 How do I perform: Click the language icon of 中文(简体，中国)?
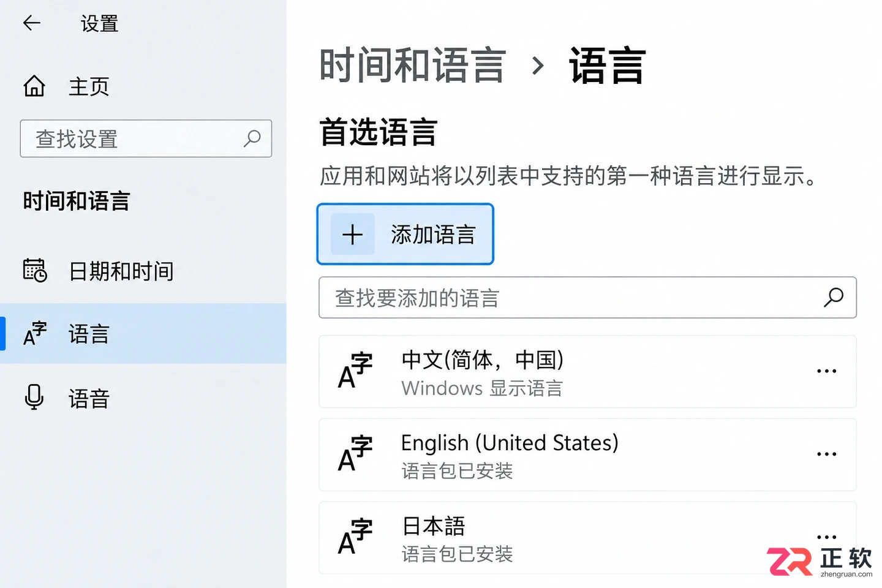point(355,371)
